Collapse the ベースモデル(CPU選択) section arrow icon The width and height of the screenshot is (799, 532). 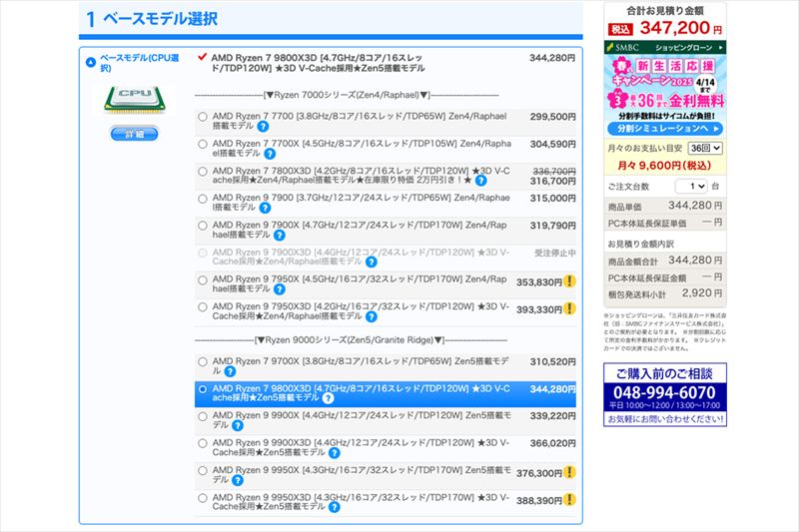coord(91,63)
